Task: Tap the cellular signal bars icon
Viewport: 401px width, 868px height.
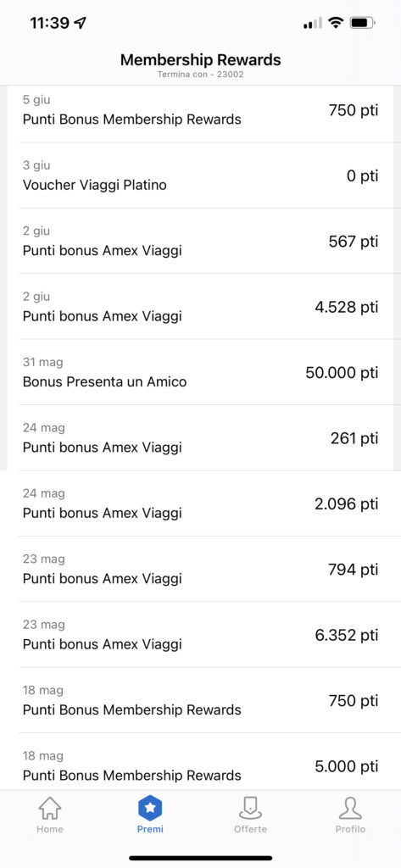Action: click(x=312, y=23)
